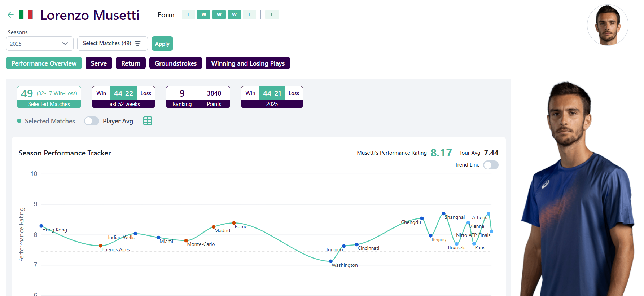This screenshot has width=644, height=296.
Task: Click the Hong Kong data point
Action: coord(41,226)
